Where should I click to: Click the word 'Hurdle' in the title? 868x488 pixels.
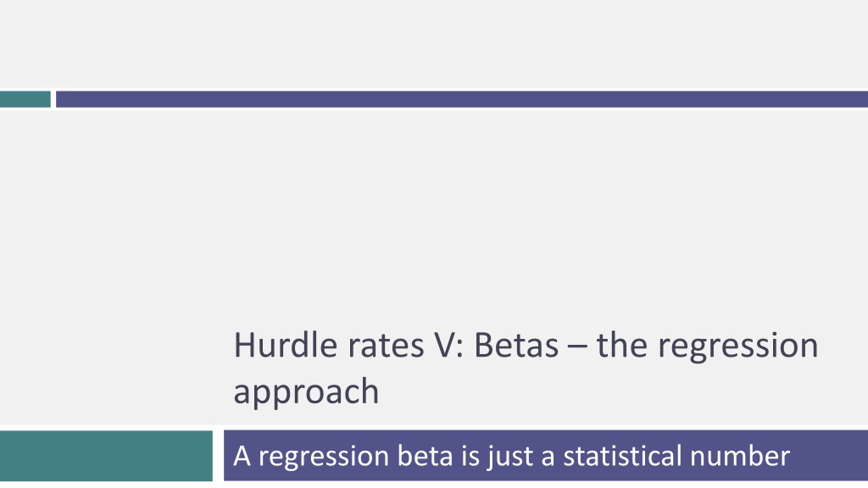click(x=286, y=346)
